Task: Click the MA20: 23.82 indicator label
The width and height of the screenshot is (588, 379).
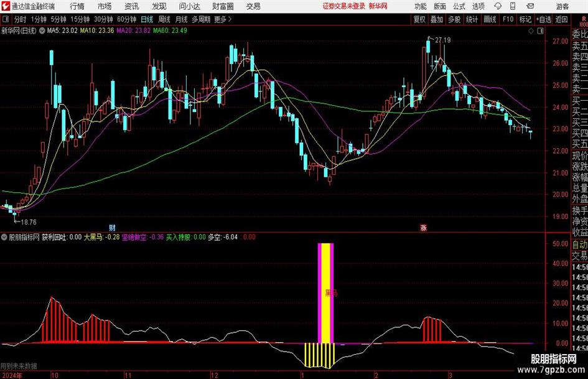Action: [134, 30]
